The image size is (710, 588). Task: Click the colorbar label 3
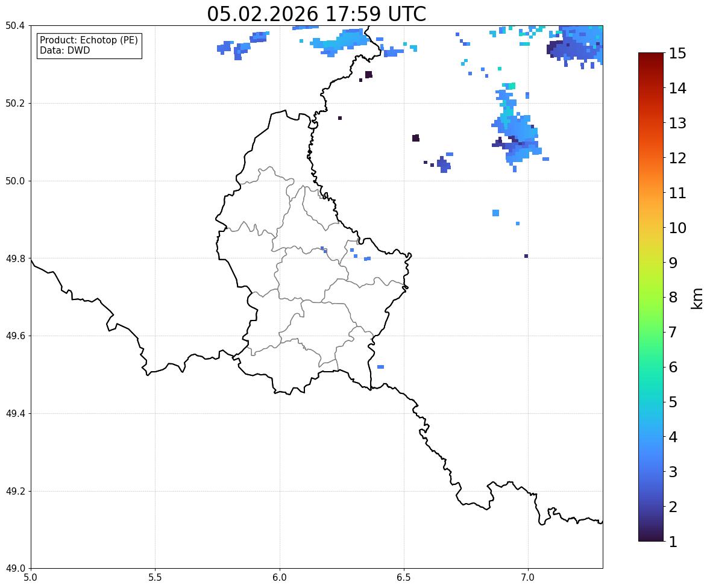point(673,471)
